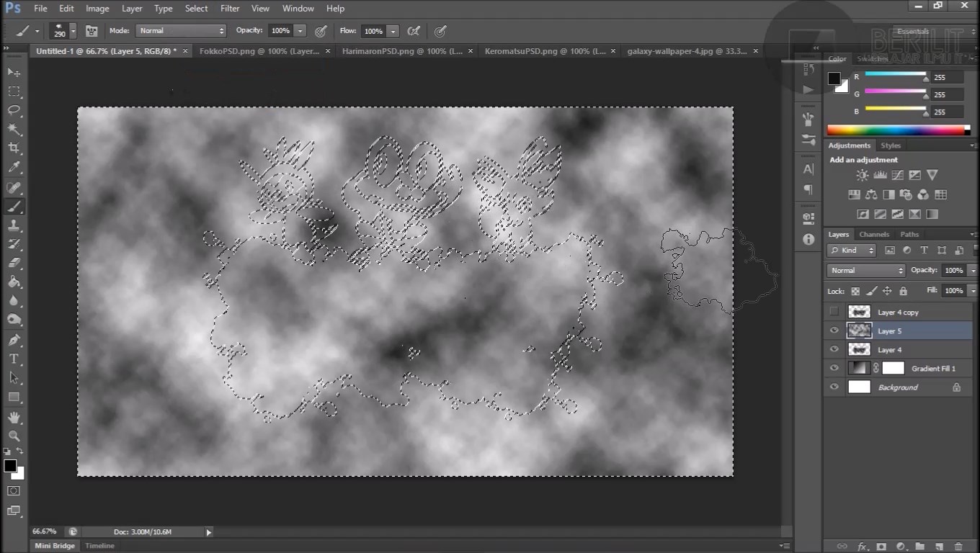This screenshot has height=553, width=980.
Task: Toggle lock position
Action: (887, 291)
